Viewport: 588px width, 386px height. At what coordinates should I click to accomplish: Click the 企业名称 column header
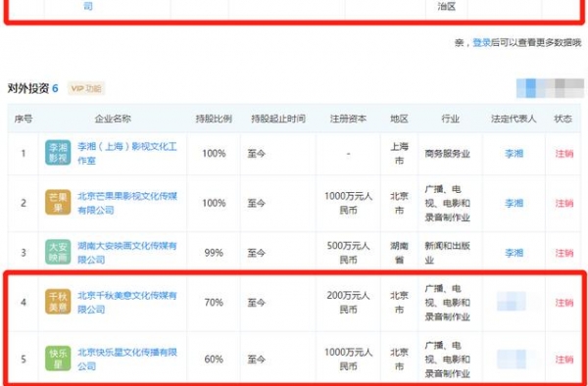pos(113,119)
